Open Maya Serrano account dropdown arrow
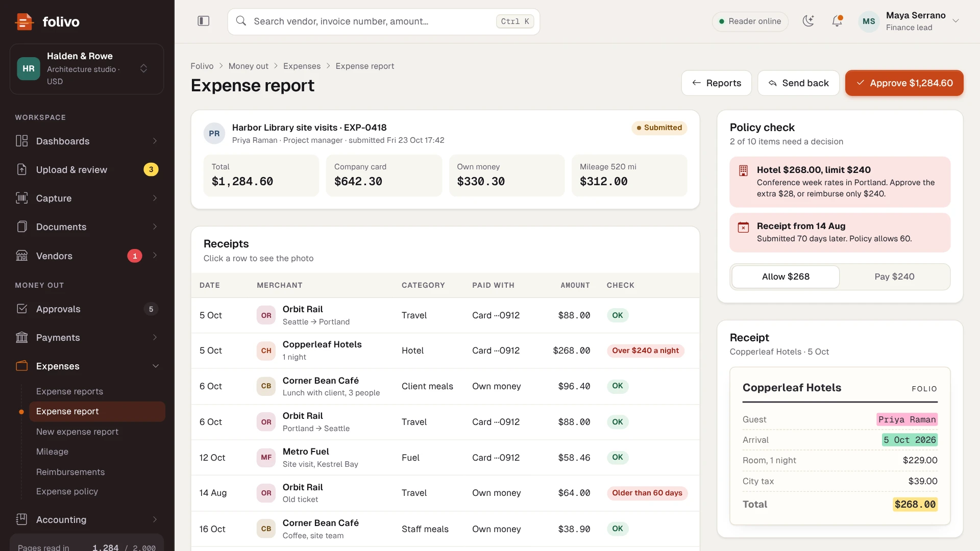 [x=956, y=21]
